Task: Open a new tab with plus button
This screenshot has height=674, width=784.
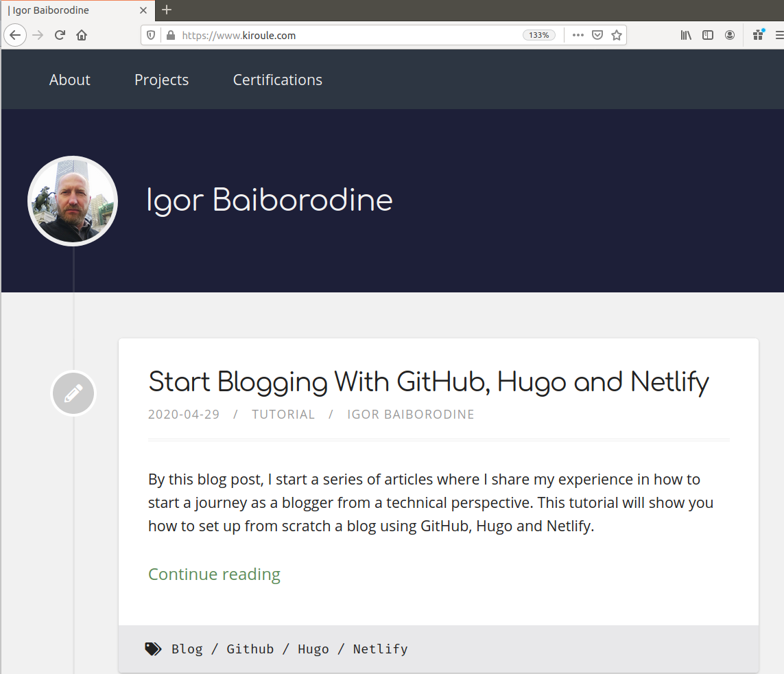Action: [x=167, y=10]
